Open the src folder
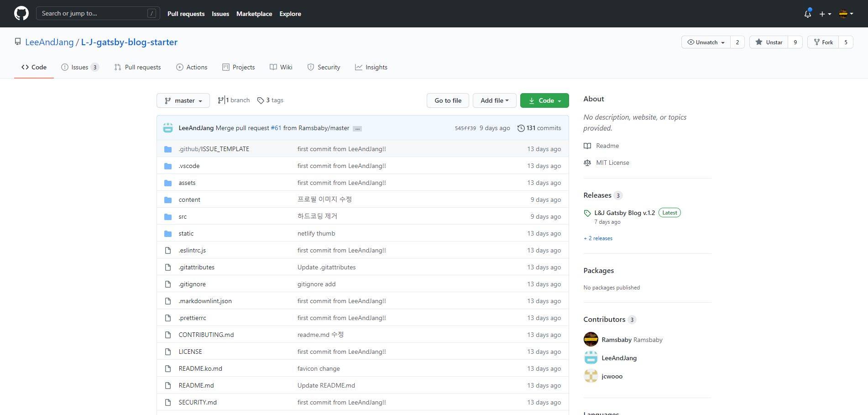Image resolution: width=868 pixels, height=415 pixels. [183, 217]
